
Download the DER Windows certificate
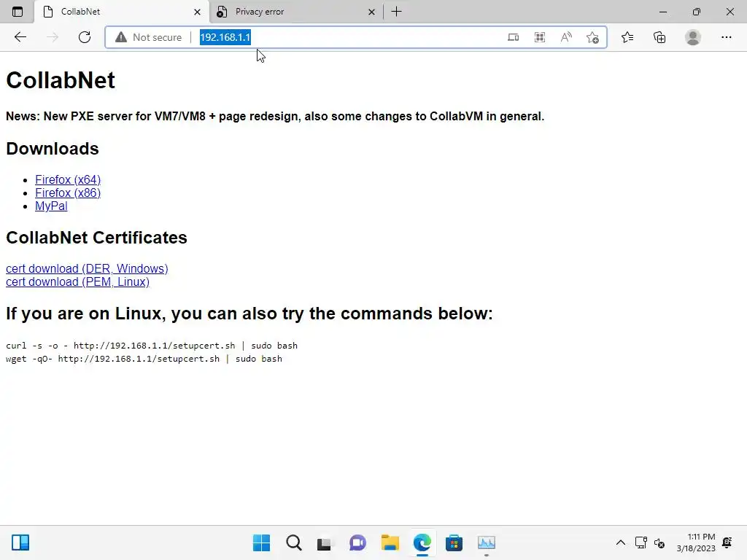(x=87, y=268)
